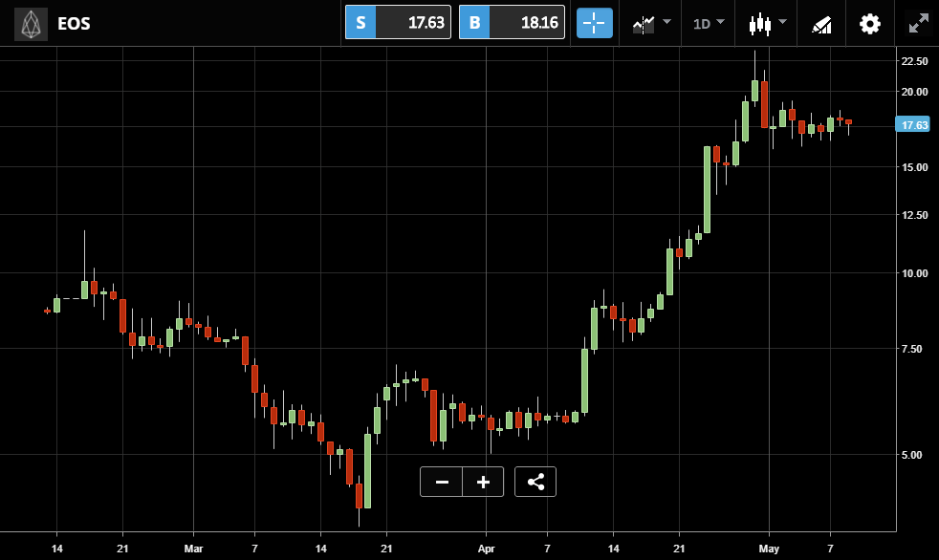Open the candlestick chart type dropdown
This screenshot has width=939, height=560.
point(767,24)
